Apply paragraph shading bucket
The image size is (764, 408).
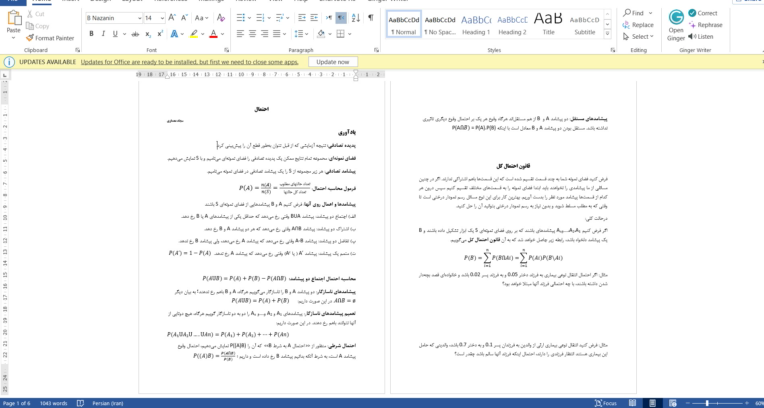[x=321, y=34]
